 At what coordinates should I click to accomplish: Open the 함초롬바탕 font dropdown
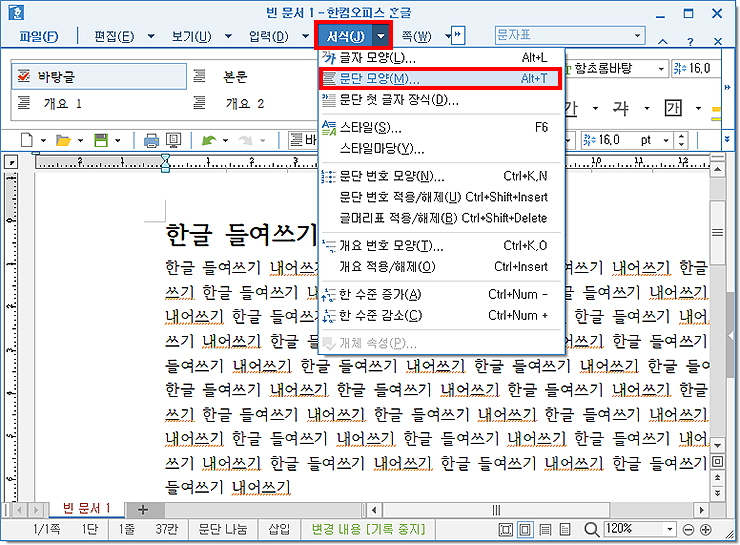point(661,69)
